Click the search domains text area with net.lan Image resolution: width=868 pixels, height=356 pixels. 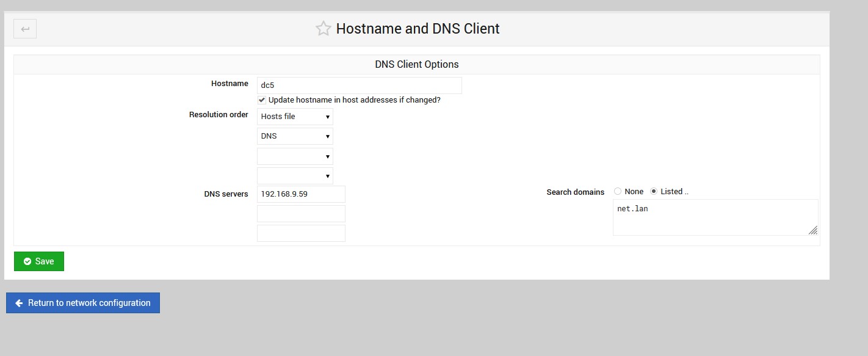[x=714, y=217]
